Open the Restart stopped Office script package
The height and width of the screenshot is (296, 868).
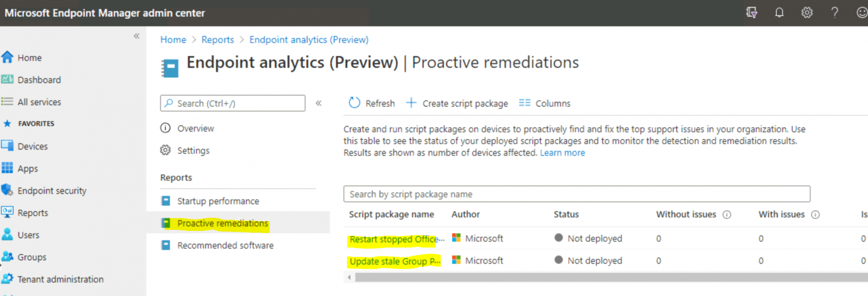coord(397,239)
